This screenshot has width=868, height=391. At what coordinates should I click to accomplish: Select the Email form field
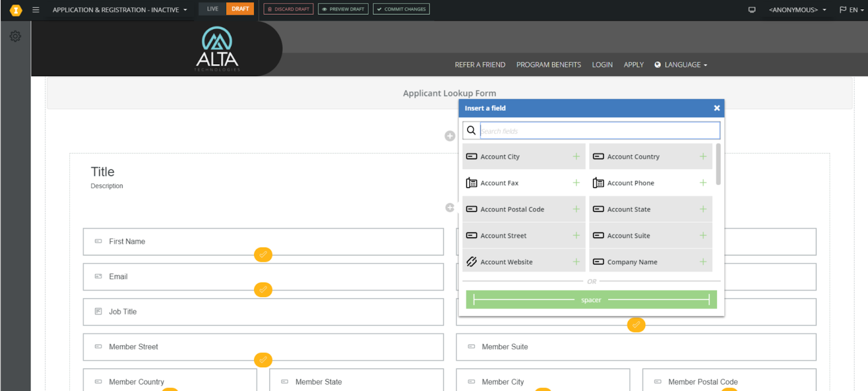pos(263,277)
